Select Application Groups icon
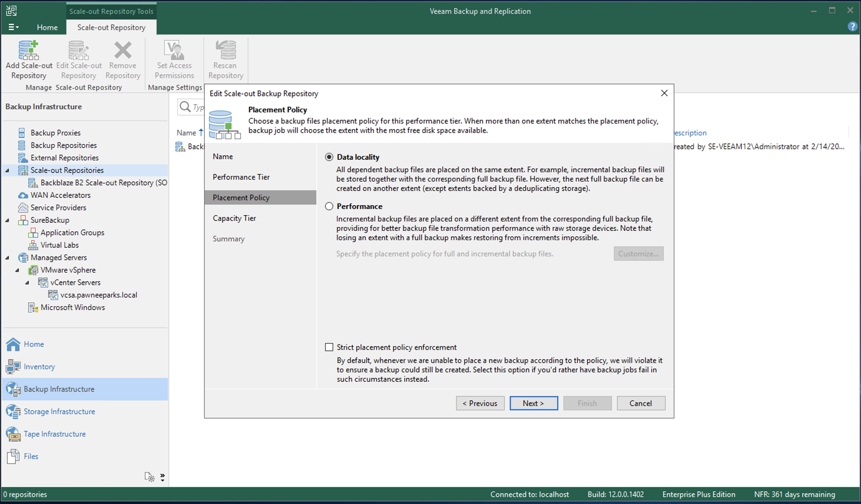Image resolution: width=861 pixels, height=504 pixels. [x=33, y=232]
